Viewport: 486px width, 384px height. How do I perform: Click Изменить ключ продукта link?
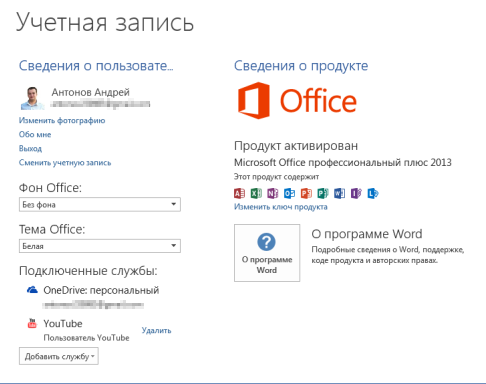click(281, 207)
